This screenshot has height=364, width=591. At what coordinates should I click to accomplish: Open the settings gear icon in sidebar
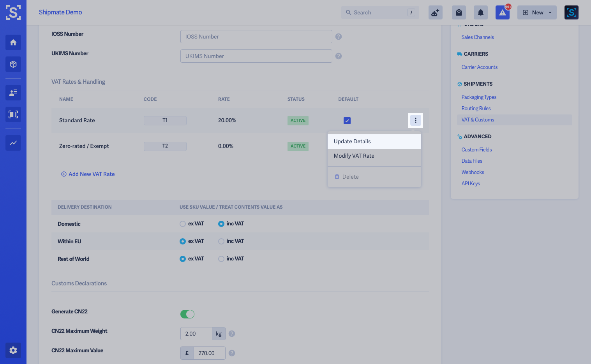(13, 350)
